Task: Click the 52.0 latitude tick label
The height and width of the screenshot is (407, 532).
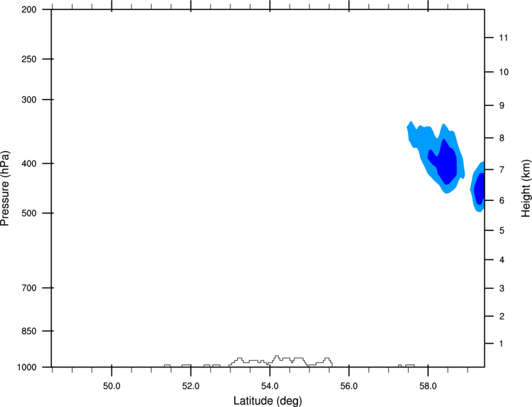Action: (191, 386)
